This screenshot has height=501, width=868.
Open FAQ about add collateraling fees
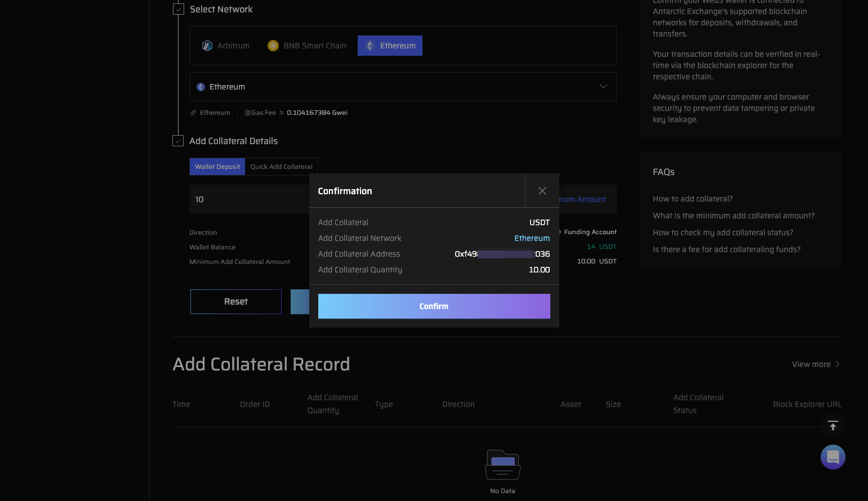coord(727,249)
